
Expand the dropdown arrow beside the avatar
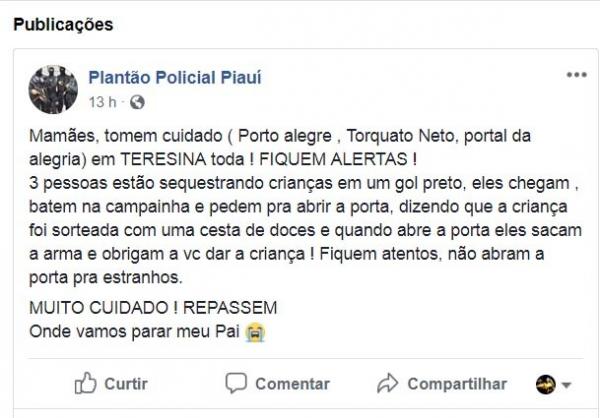566,384
